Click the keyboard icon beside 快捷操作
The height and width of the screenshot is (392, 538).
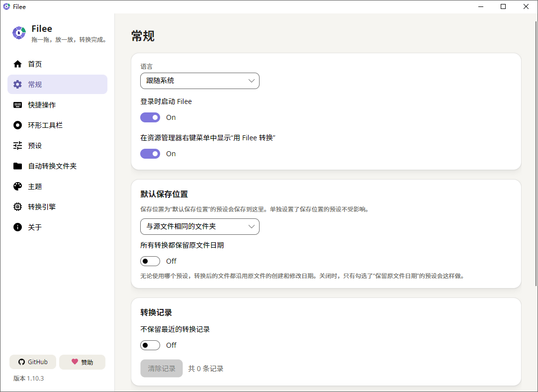pos(17,104)
